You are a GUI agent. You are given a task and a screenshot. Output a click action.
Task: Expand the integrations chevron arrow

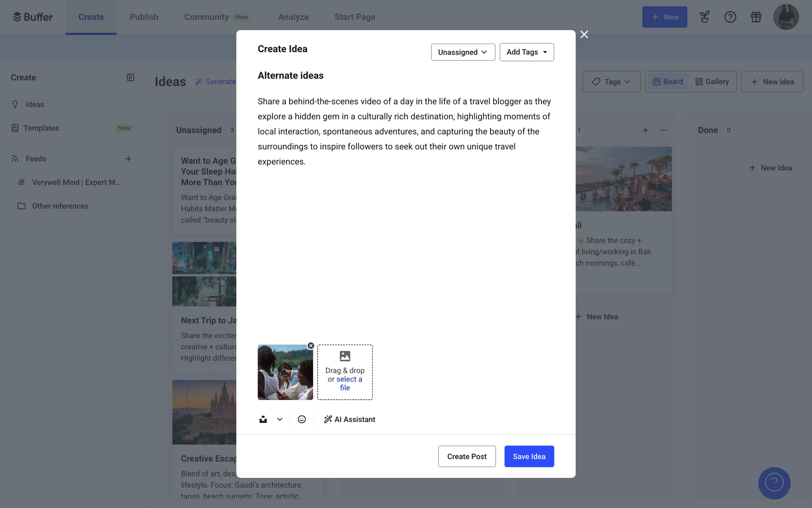[x=280, y=419]
